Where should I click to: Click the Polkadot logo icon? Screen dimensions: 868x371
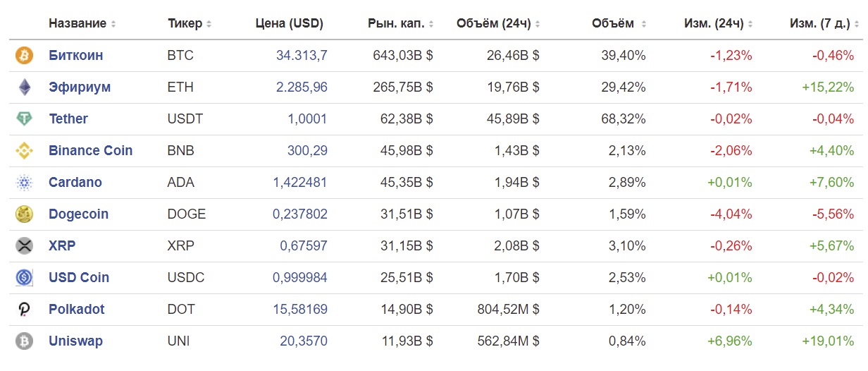point(24,310)
